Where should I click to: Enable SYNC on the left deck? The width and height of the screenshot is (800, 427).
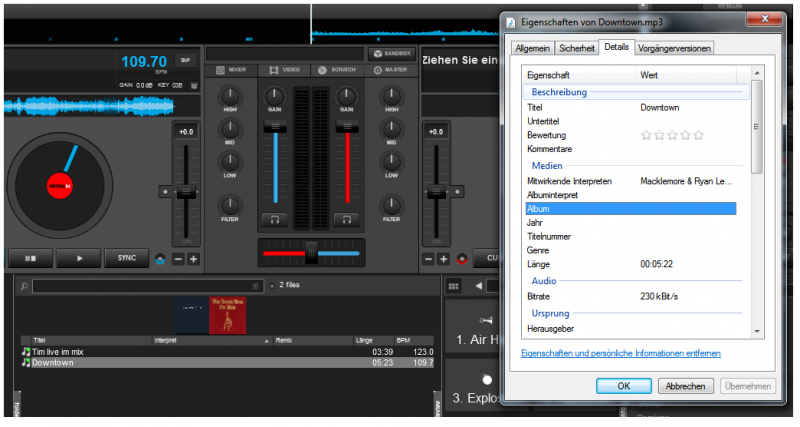126,258
